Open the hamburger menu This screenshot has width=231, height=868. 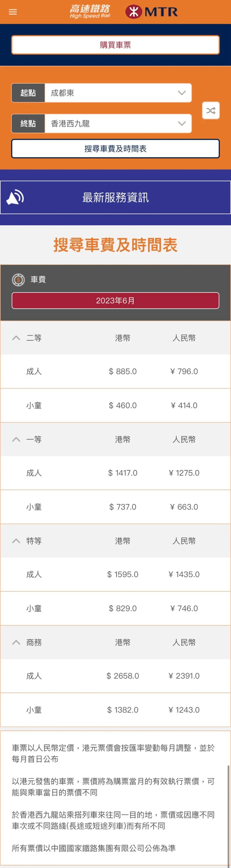13,12
